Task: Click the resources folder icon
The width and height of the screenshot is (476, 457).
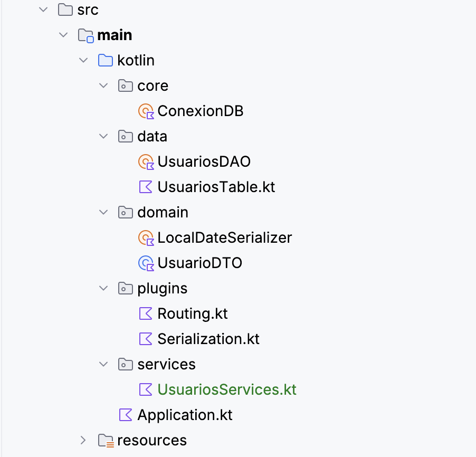Action: point(106,441)
